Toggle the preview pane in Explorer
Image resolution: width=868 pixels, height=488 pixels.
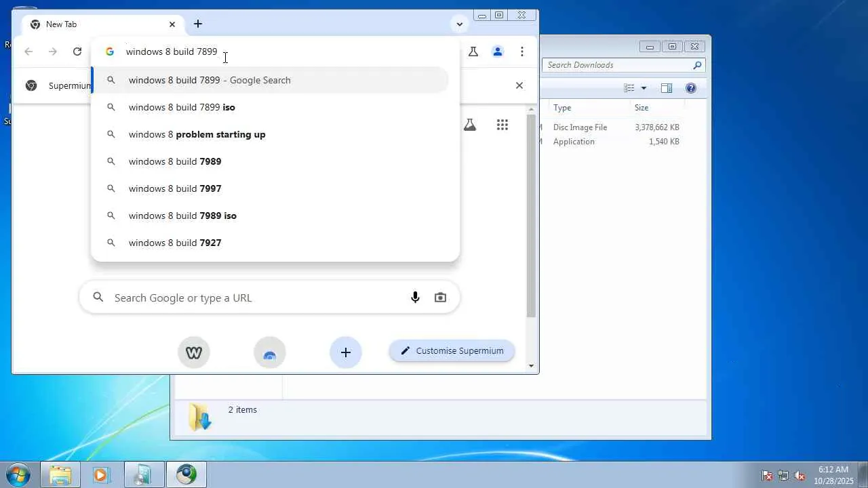coord(667,88)
